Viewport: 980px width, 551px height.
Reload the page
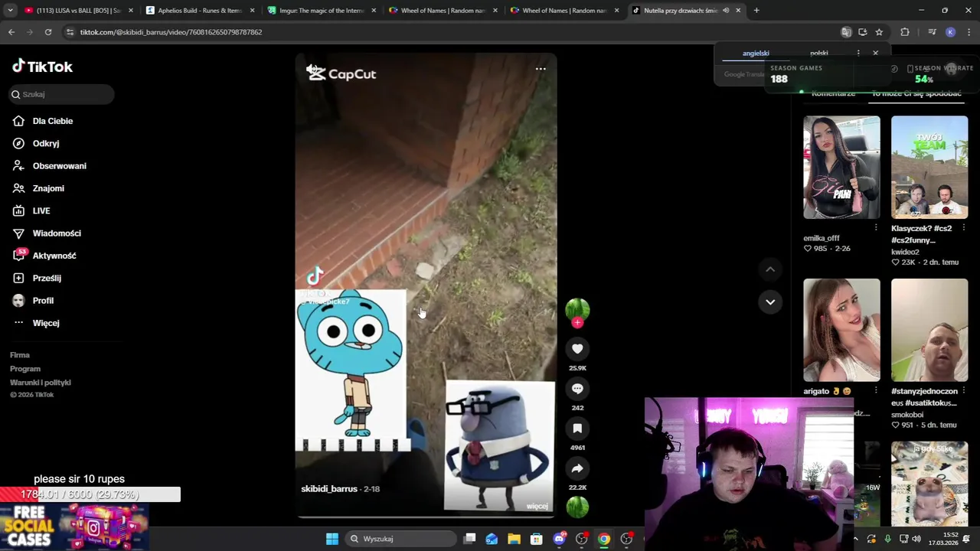(48, 32)
